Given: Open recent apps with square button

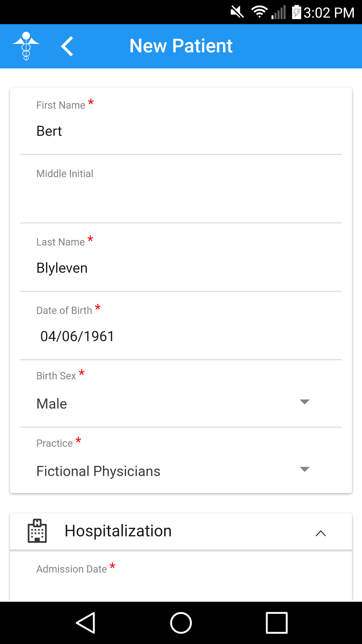Looking at the screenshot, I should (x=277, y=623).
